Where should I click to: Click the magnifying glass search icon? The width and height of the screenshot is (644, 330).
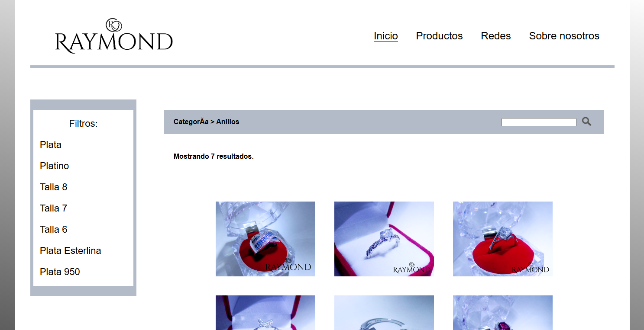pos(586,122)
